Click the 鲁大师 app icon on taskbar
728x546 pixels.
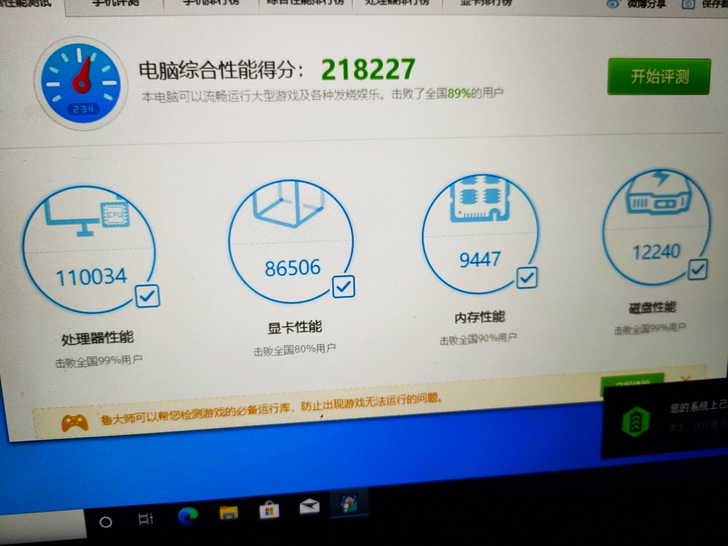[x=349, y=503]
